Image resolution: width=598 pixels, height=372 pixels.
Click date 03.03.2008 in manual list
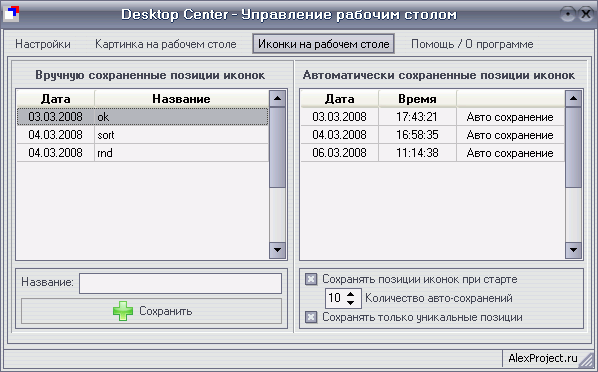pyautogui.click(x=55, y=117)
